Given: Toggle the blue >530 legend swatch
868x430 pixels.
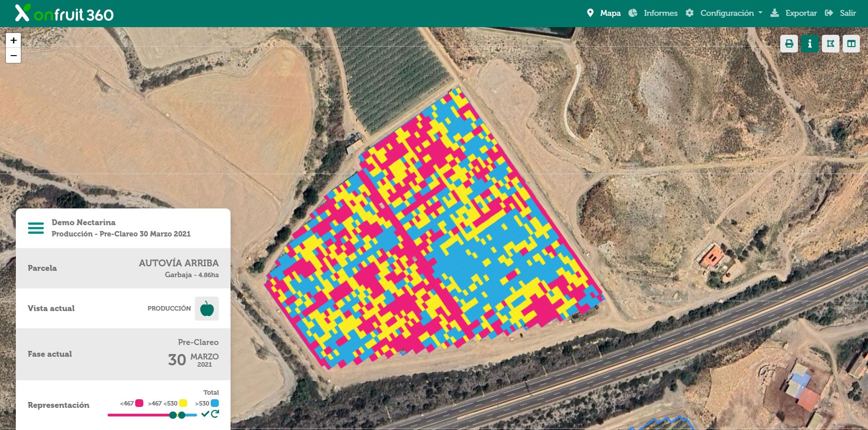Looking at the screenshot, I should [x=215, y=403].
